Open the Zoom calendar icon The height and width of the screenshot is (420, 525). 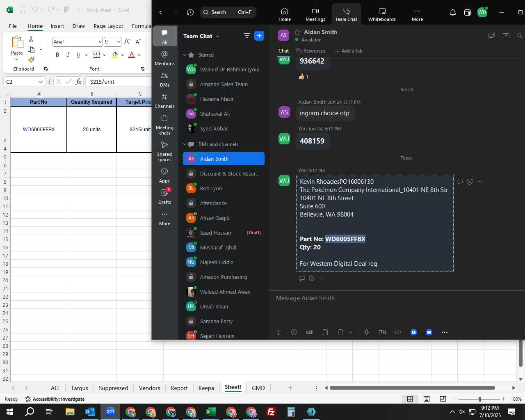[467, 12]
